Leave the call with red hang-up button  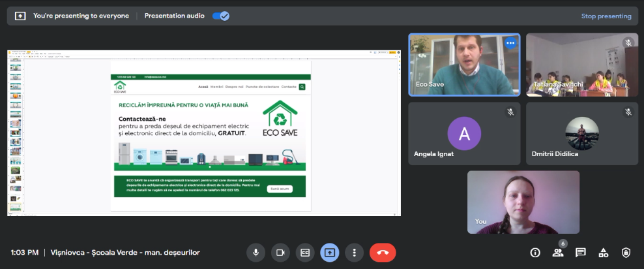pyautogui.click(x=383, y=253)
